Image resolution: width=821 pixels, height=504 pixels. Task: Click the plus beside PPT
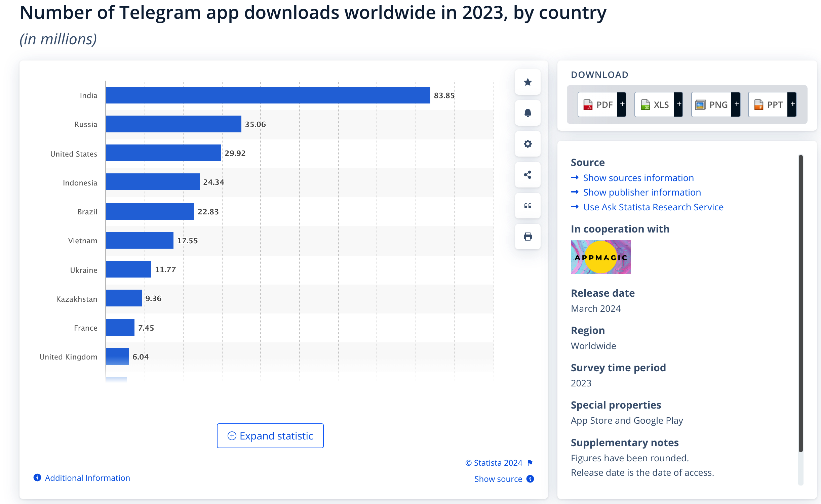click(792, 104)
